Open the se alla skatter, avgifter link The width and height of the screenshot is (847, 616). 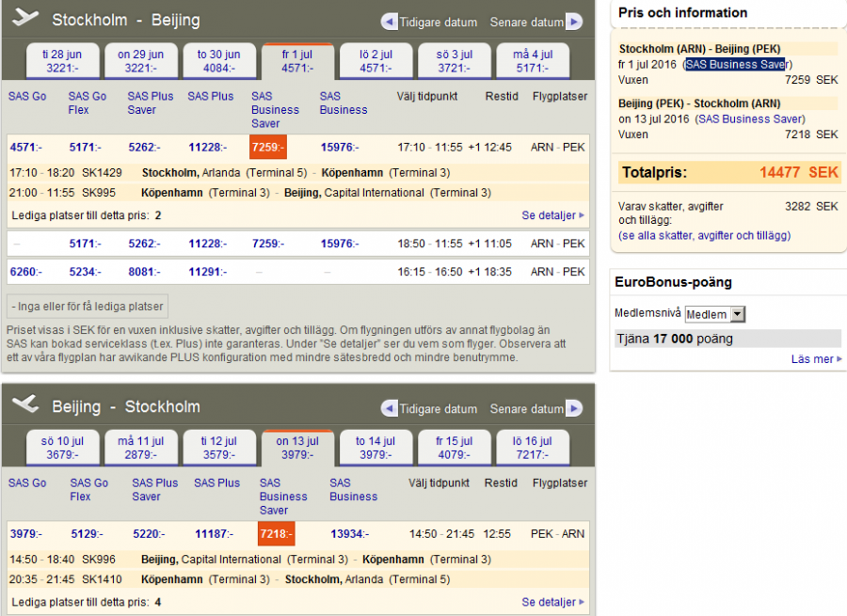pos(704,235)
